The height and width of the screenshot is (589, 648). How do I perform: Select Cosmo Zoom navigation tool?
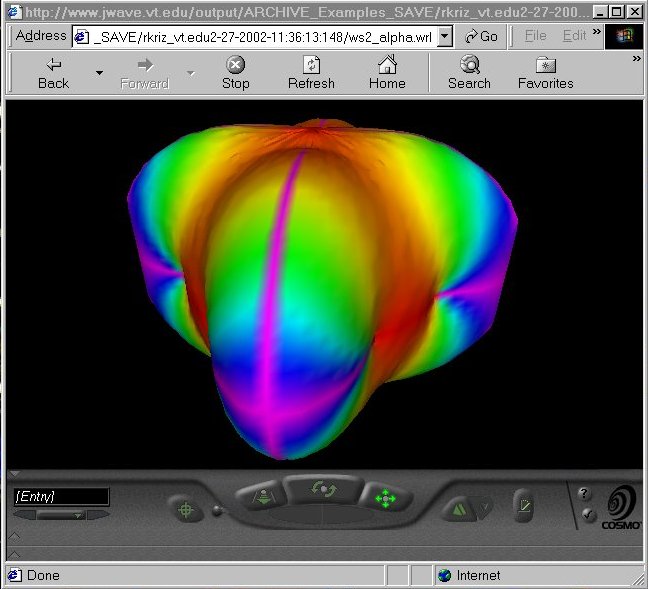coord(262,495)
